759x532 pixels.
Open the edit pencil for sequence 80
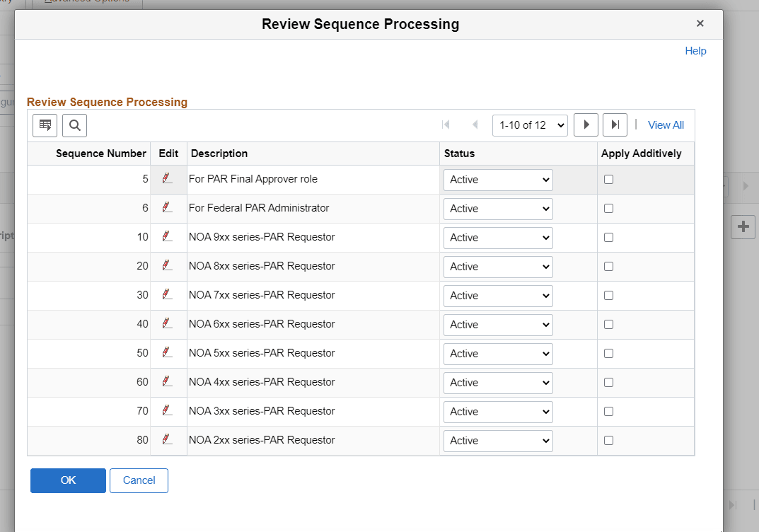click(168, 440)
